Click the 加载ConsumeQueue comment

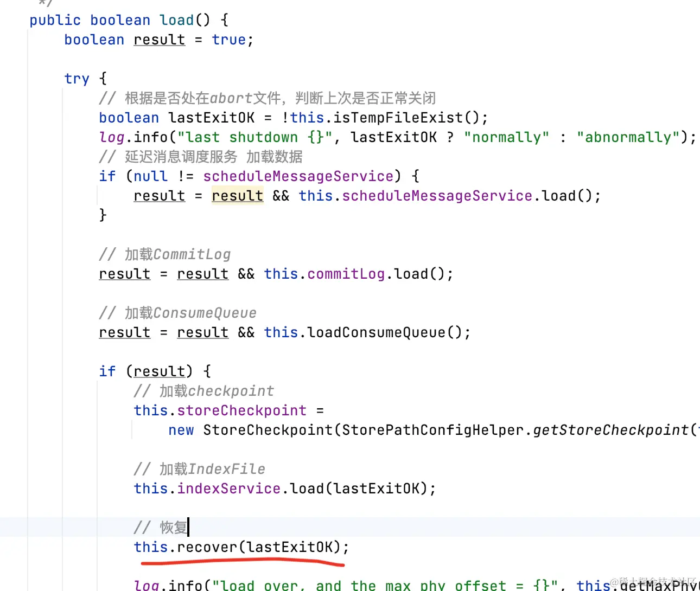coord(177,313)
